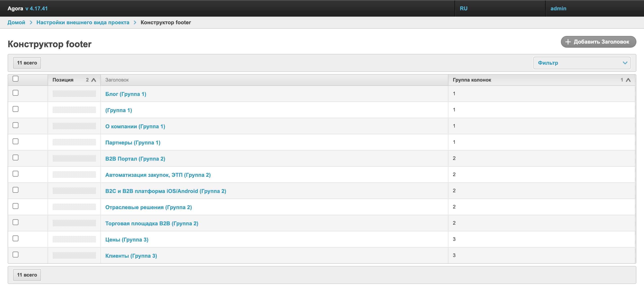Check the Блог (Группа 1) row checkbox
644x288 pixels.
[15, 93]
